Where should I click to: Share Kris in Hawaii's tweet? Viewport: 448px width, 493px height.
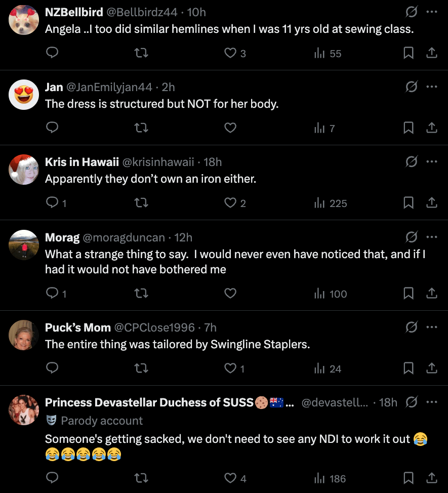431,202
